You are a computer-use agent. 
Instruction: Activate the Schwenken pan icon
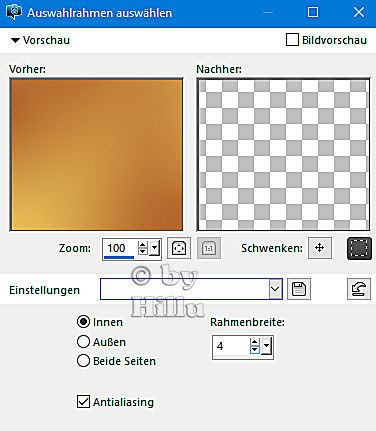pos(320,248)
